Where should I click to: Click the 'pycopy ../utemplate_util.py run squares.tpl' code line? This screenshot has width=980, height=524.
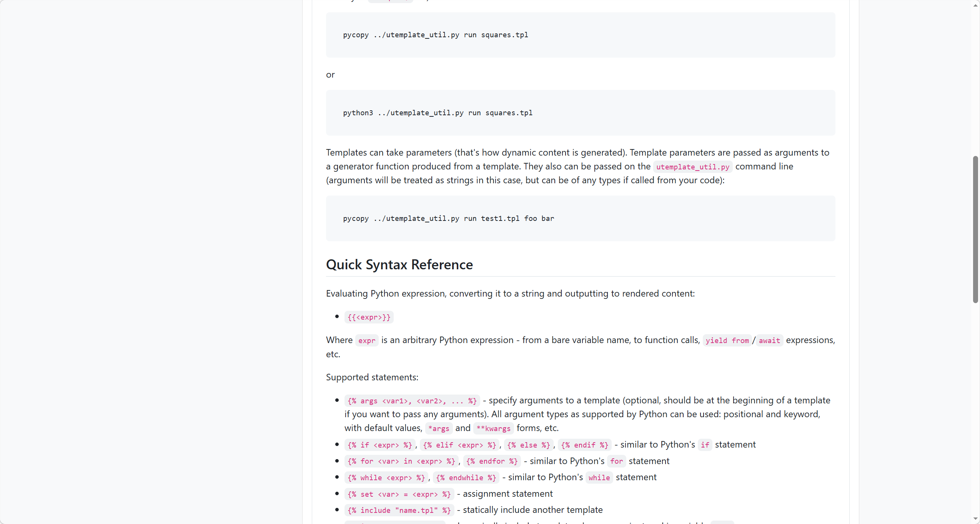point(436,35)
